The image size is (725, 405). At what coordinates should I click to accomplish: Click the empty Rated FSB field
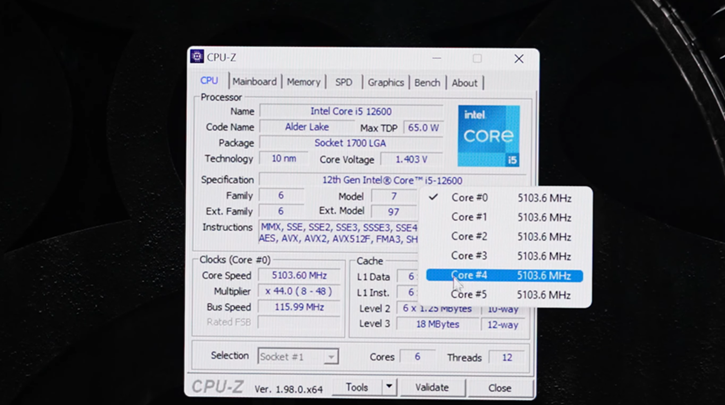(x=299, y=322)
